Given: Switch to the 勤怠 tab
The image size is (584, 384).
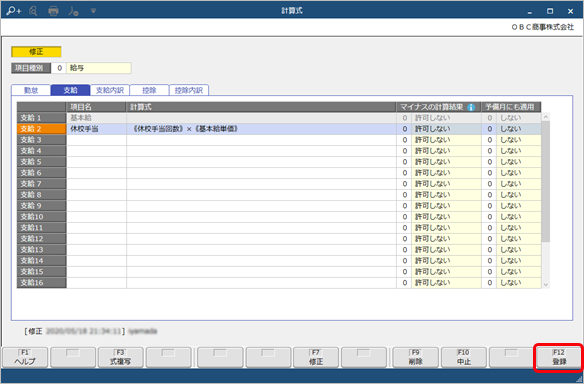Looking at the screenshot, I should point(31,90).
